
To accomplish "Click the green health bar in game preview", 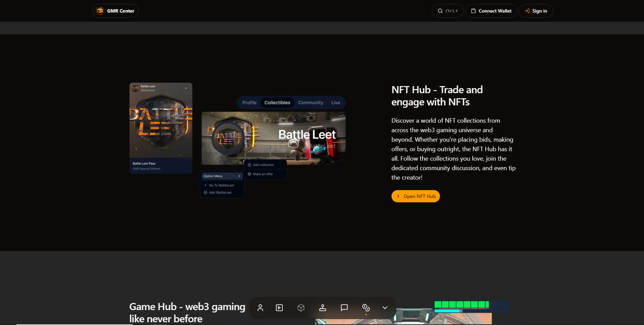I will pyautogui.click(x=462, y=305).
